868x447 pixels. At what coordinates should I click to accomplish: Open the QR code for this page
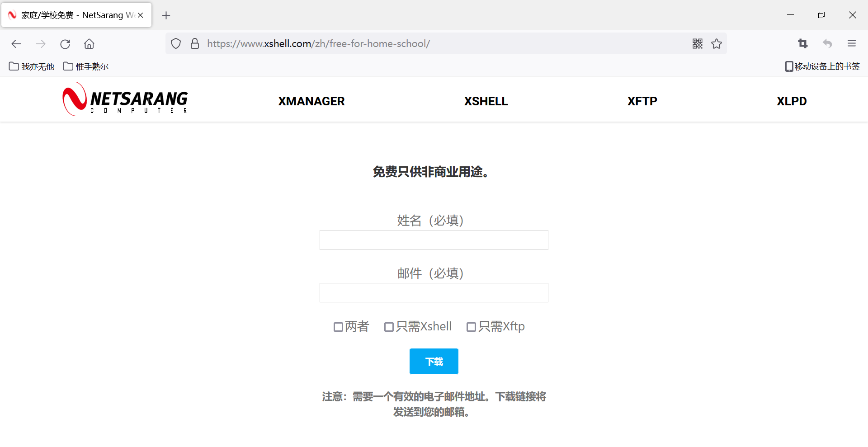(x=698, y=44)
